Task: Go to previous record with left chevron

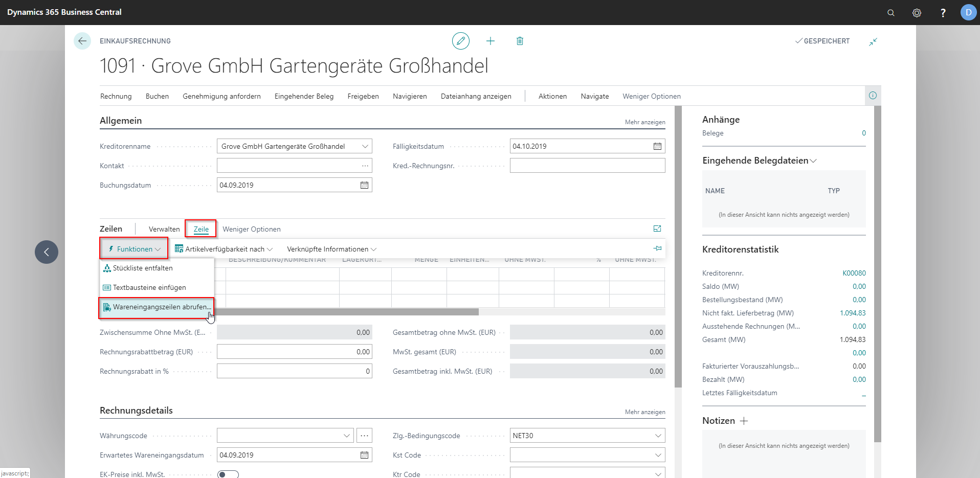Action: point(47,252)
